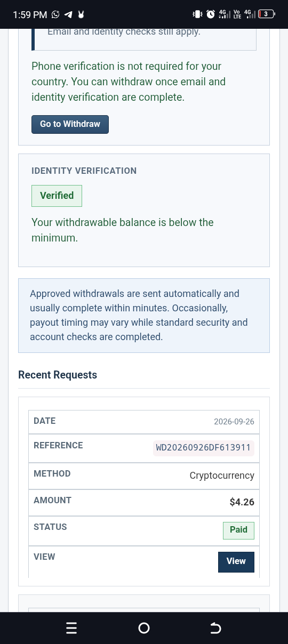The height and width of the screenshot is (644, 288).
Task: Select reference code WD20260926DF613911
Action: (203, 448)
